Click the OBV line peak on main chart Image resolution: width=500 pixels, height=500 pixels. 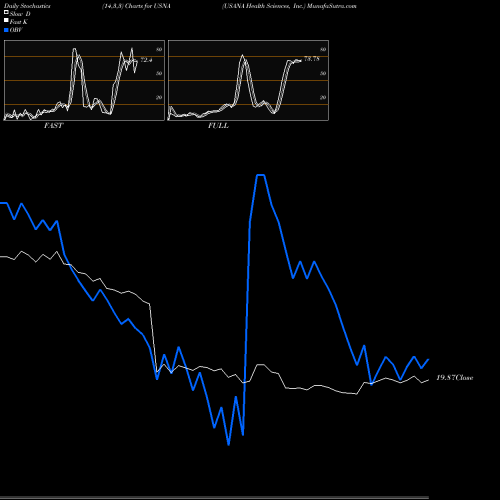(x=260, y=175)
